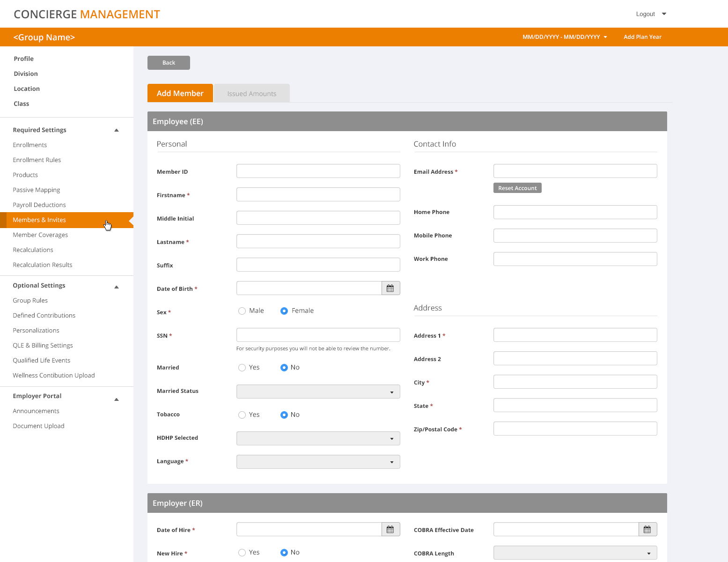Open Division in the sidebar
This screenshot has height=562, width=728.
(26, 74)
